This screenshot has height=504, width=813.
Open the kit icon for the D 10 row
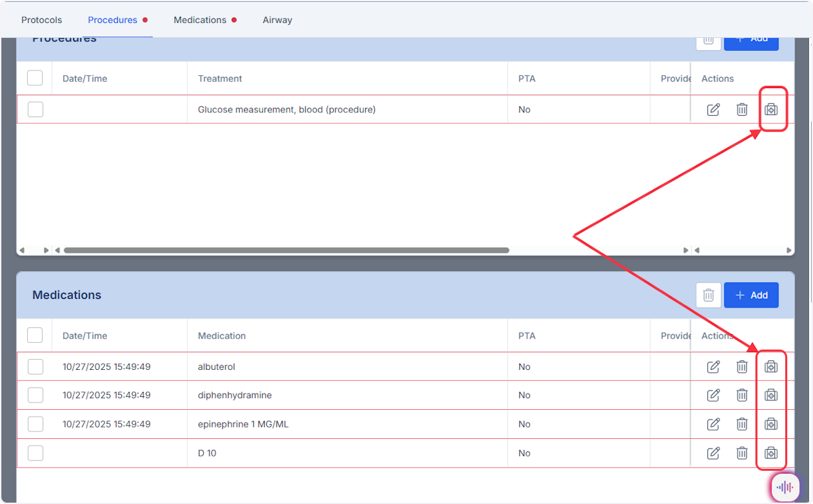point(771,453)
